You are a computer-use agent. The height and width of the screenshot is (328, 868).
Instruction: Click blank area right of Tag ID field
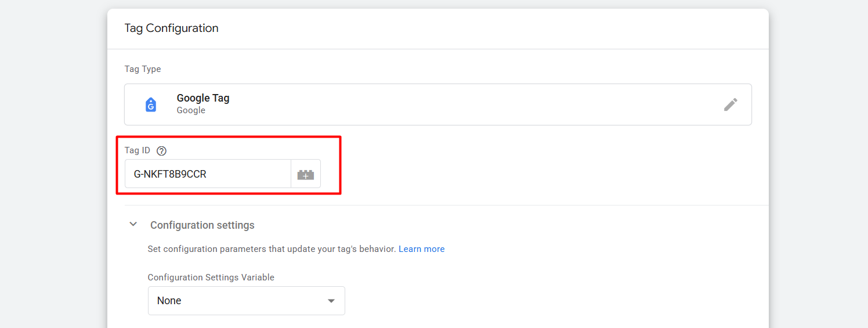(522, 174)
